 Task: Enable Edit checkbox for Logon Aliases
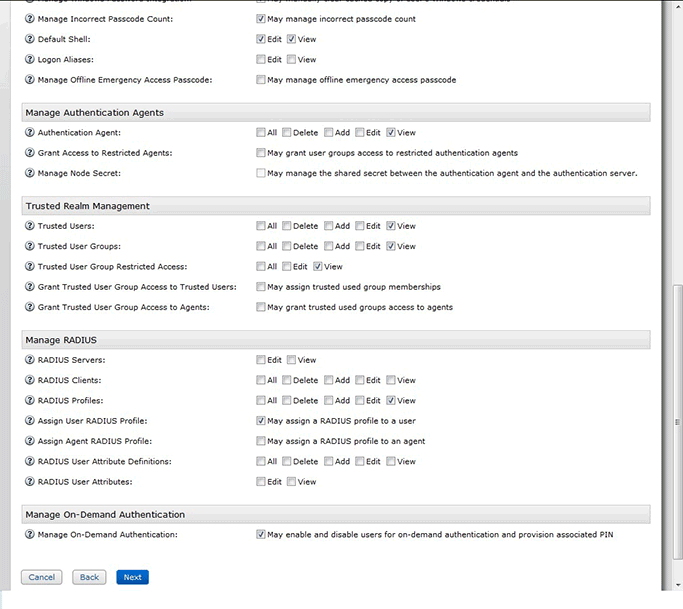(x=261, y=60)
